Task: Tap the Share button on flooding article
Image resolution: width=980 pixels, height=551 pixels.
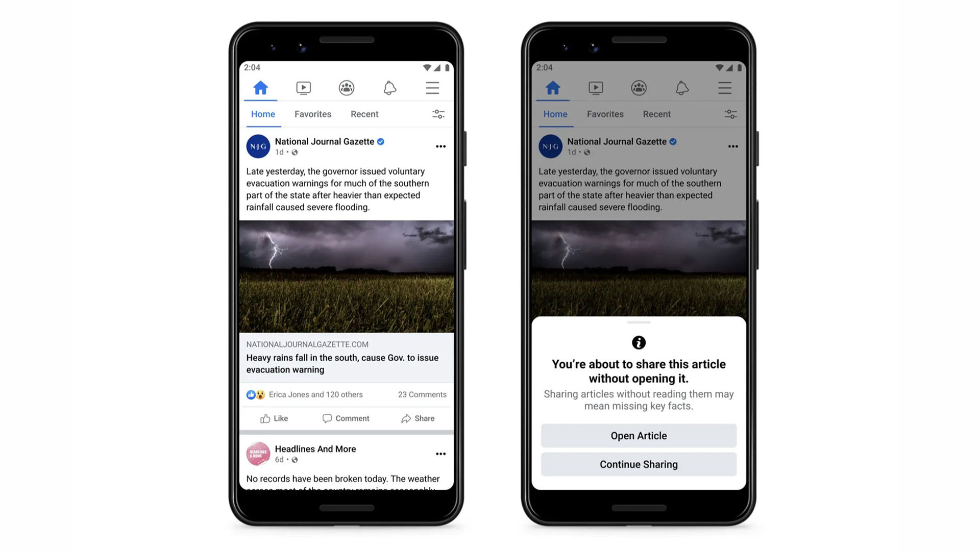Action: [418, 418]
